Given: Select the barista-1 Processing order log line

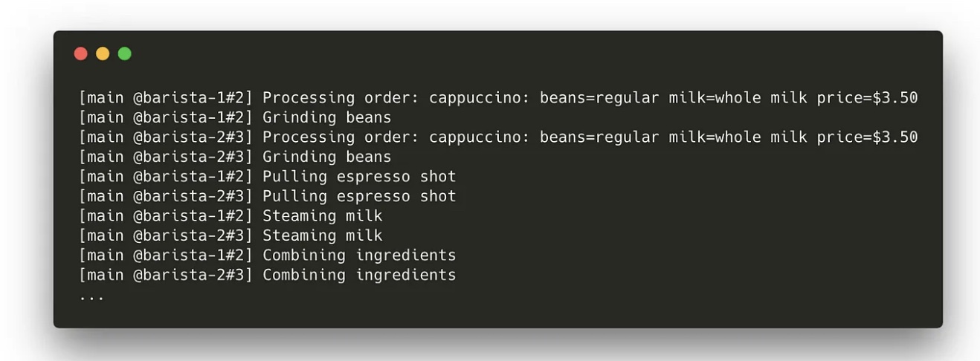Looking at the screenshot, I should [x=498, y=98].
